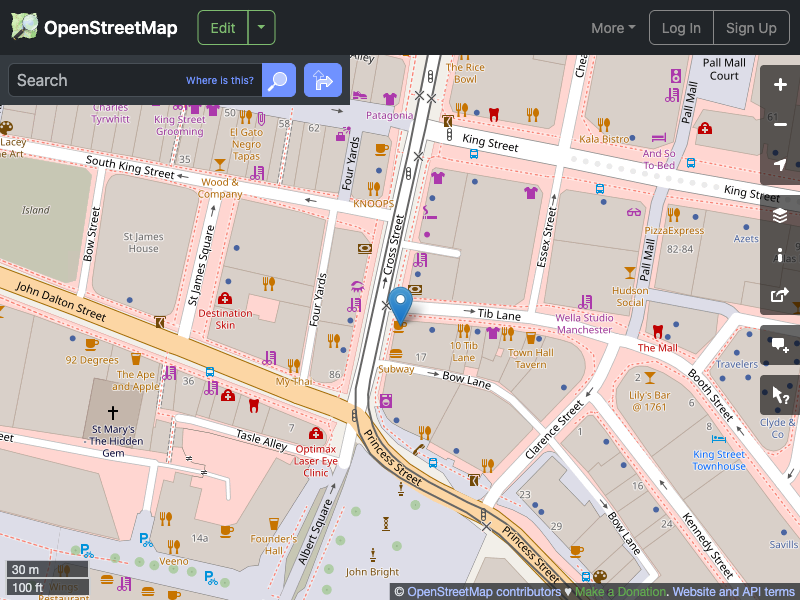The image size is (800, 600).
Task: Run a search with the magnifier icon
Action: pyautogui.click(x=278, y=80)
